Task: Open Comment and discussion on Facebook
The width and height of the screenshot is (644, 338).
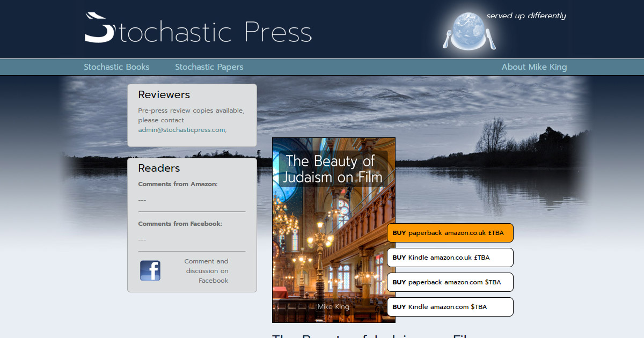Action: [207, 271]
